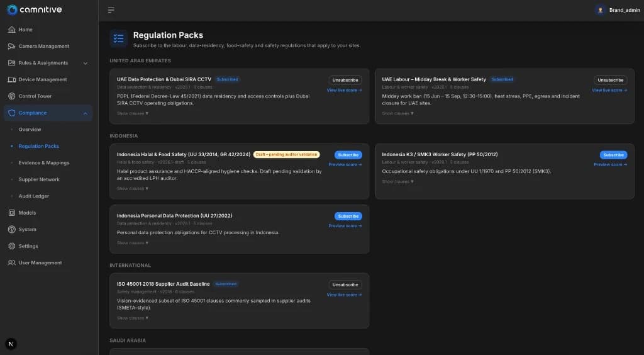Click the Models cube icon
Viewport: 644px width, 355px height.
click(x=11, y=213)
